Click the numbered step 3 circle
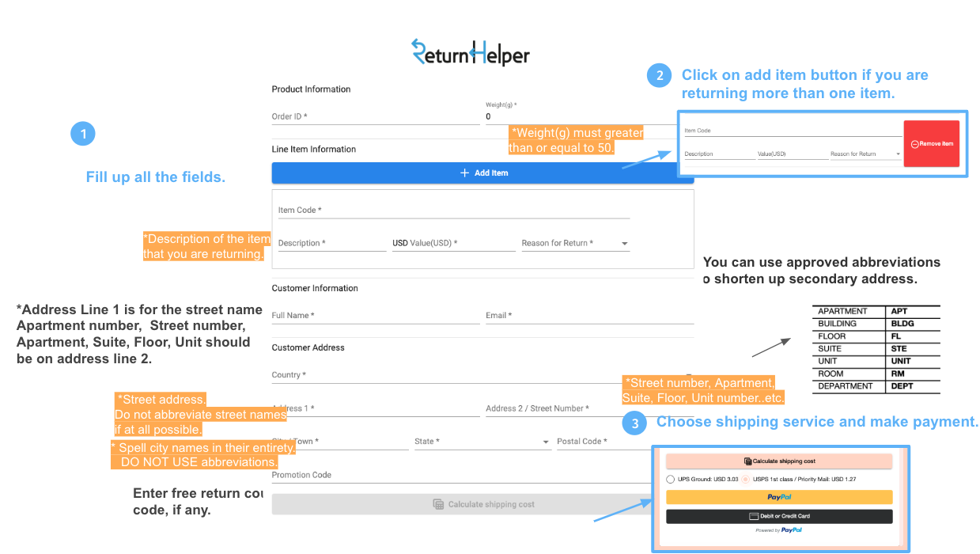980x554 pixels. pyautogui.click(x=634, y=423)
